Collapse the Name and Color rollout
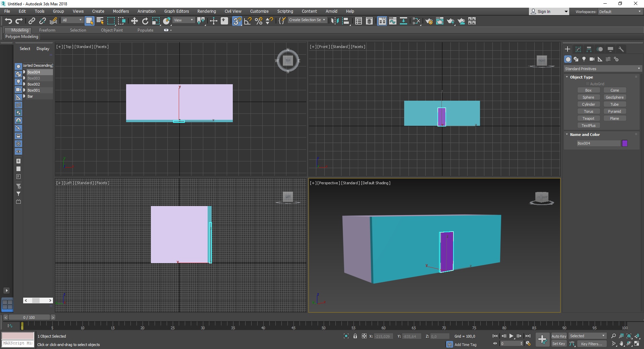644x349 pixels. click(x=567, y=135)
